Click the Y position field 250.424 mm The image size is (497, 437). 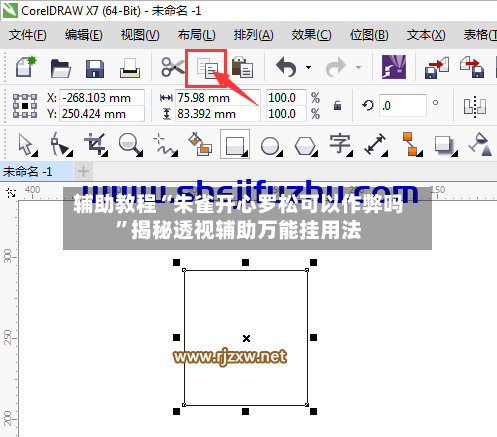tap(102, 114)
